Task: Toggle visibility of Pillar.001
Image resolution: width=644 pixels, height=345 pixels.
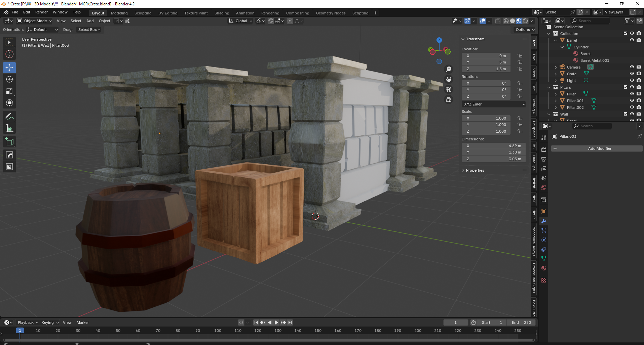Action: (x=632, y=100)
